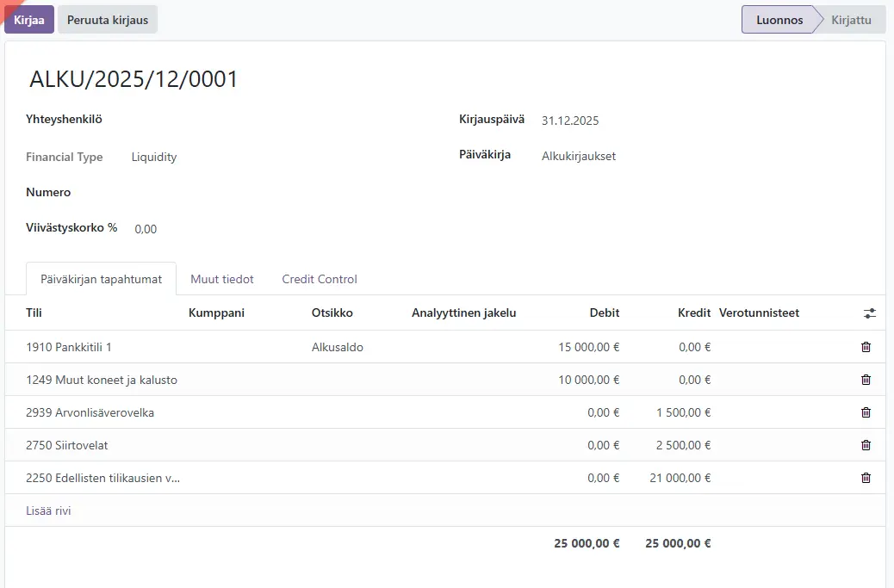894x588 pixels.
Task: Click the Alkusaldo title cell
Action: point(337,347)
